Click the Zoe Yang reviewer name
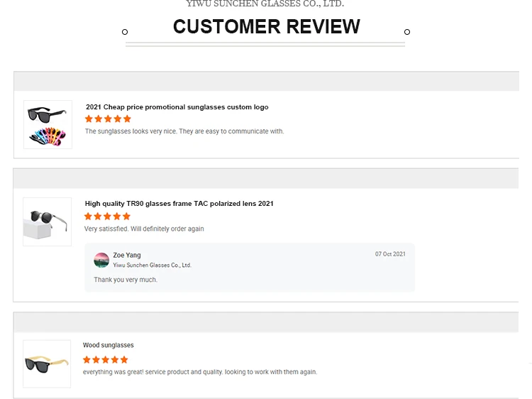This screenshot has height=399, width=532. (127, 255)
